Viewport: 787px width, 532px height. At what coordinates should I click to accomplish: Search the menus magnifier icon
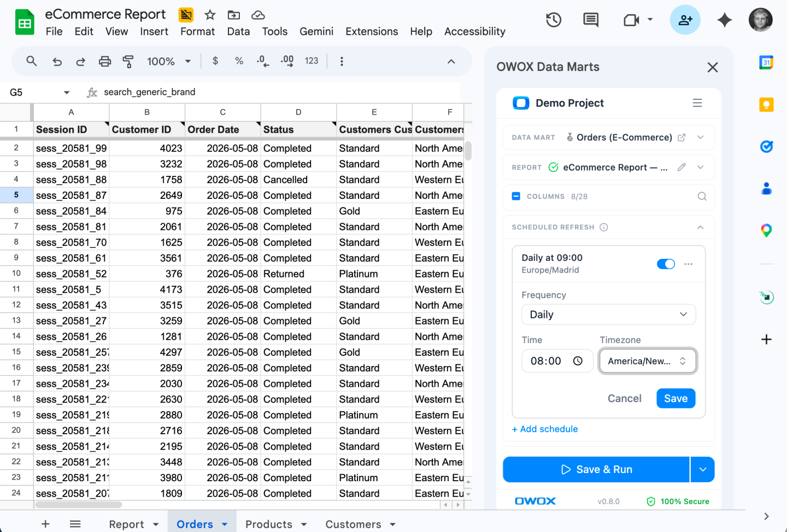(32, 61)
